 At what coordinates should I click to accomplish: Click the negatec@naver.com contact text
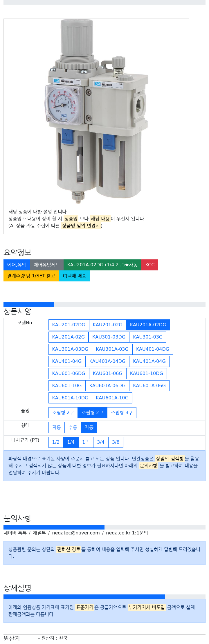(76, 533)
